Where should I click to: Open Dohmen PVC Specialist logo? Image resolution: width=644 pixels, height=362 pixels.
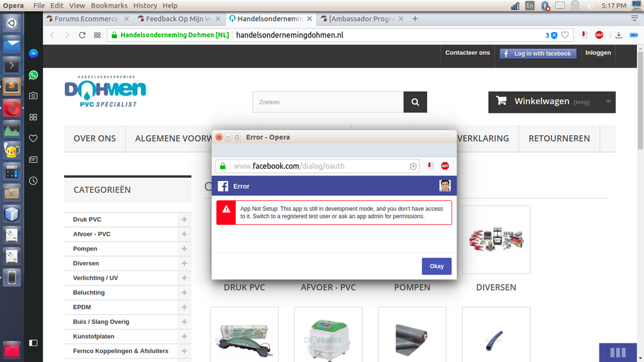105,91
